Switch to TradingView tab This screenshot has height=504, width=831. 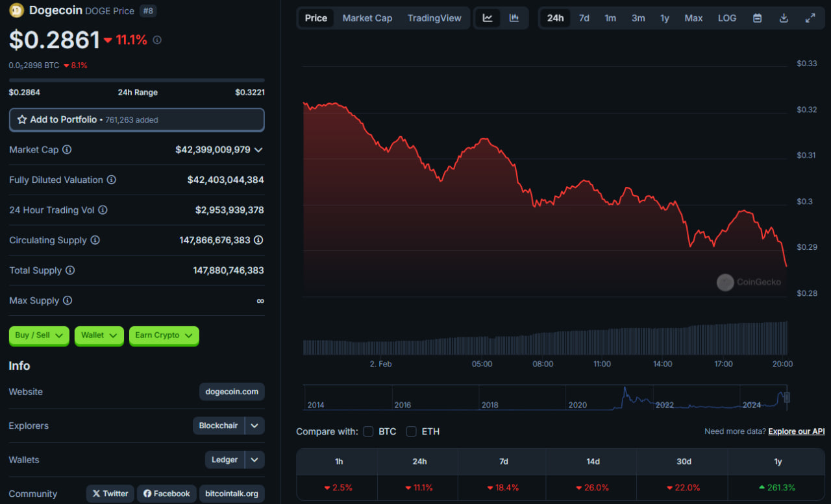point(434,18)
